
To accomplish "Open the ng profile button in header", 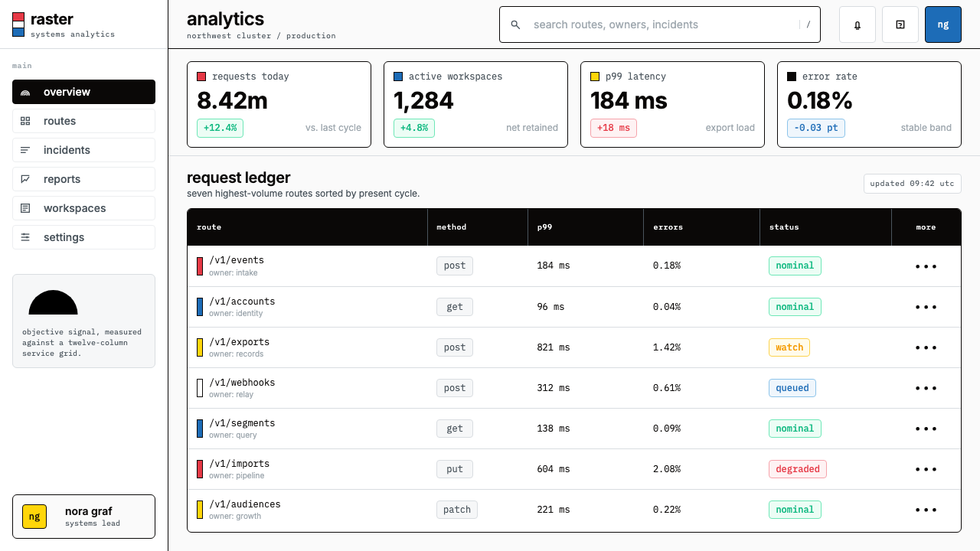I will tap(943, 24).
